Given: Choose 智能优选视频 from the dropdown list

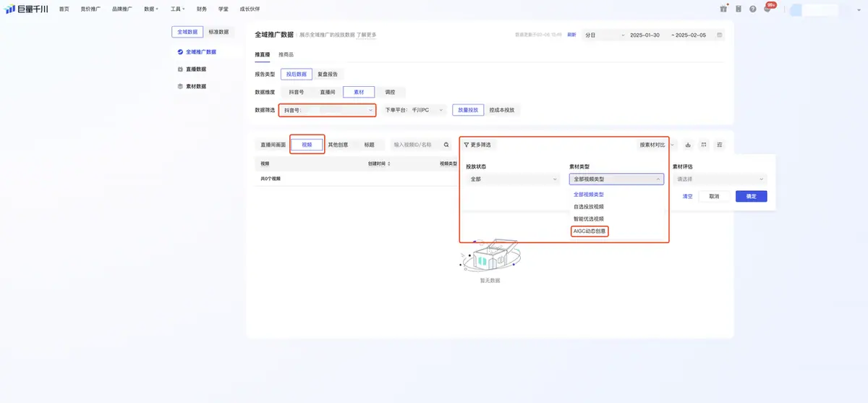Looking at the screenshot, I should (x=589, y=218).
